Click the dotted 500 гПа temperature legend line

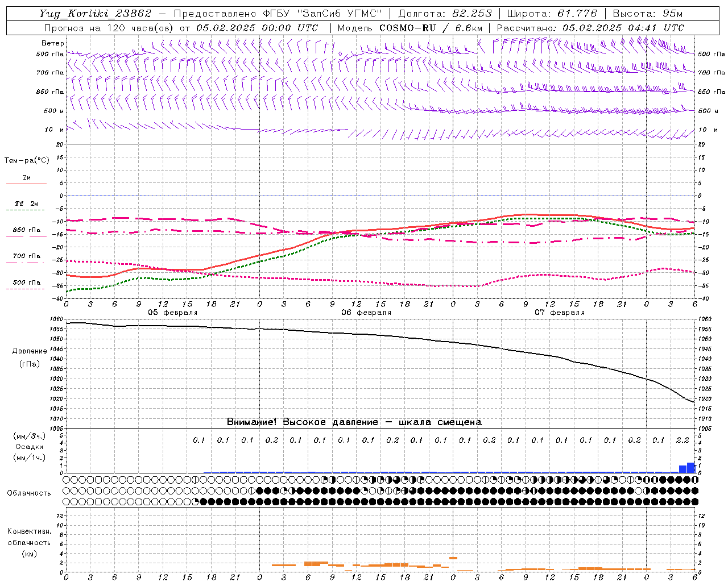(26, 289)
